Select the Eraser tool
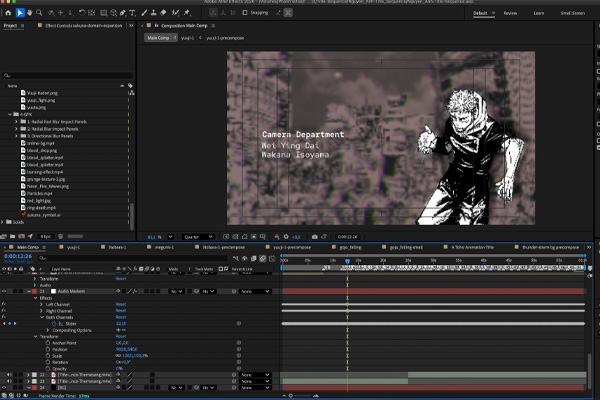Screen dimensions: 600x400 pos(163,13)
